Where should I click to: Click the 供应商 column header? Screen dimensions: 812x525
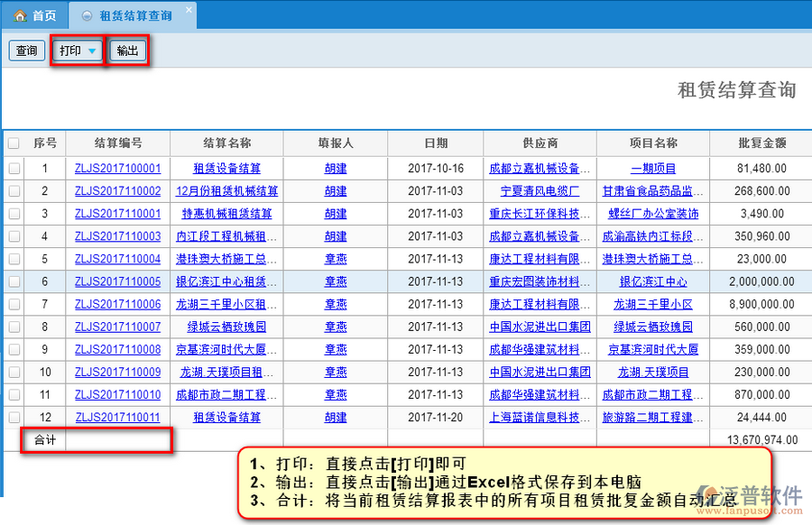click(x=540, y=143)
